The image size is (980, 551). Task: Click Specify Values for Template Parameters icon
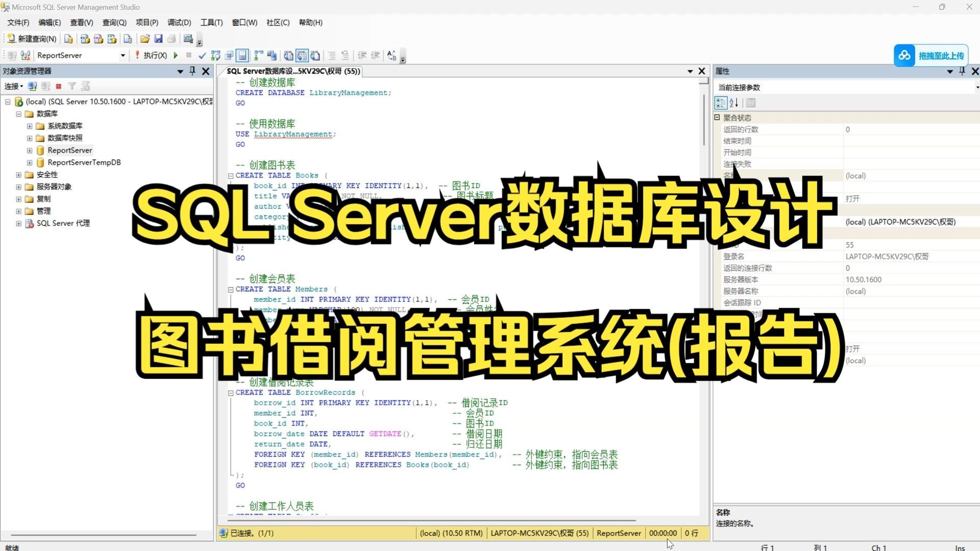tap(391, 55)
